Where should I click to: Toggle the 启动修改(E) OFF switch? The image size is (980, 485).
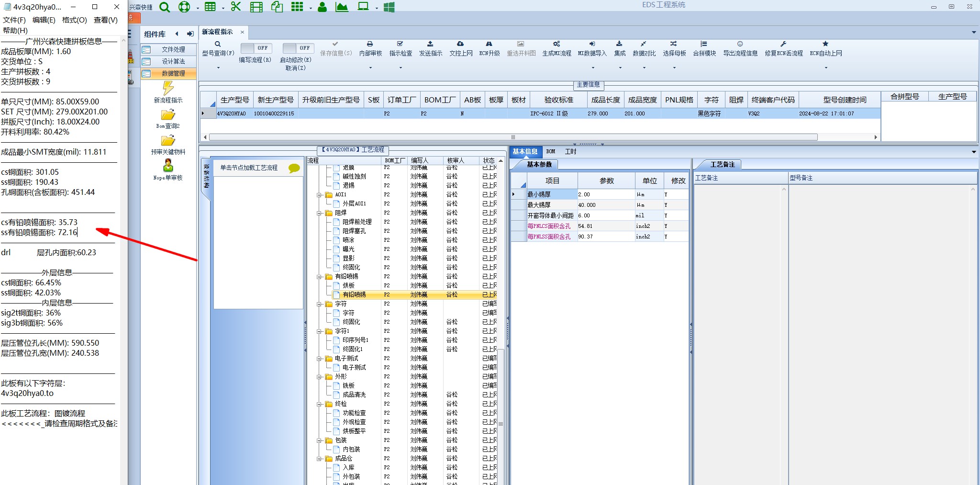point(298,48)
